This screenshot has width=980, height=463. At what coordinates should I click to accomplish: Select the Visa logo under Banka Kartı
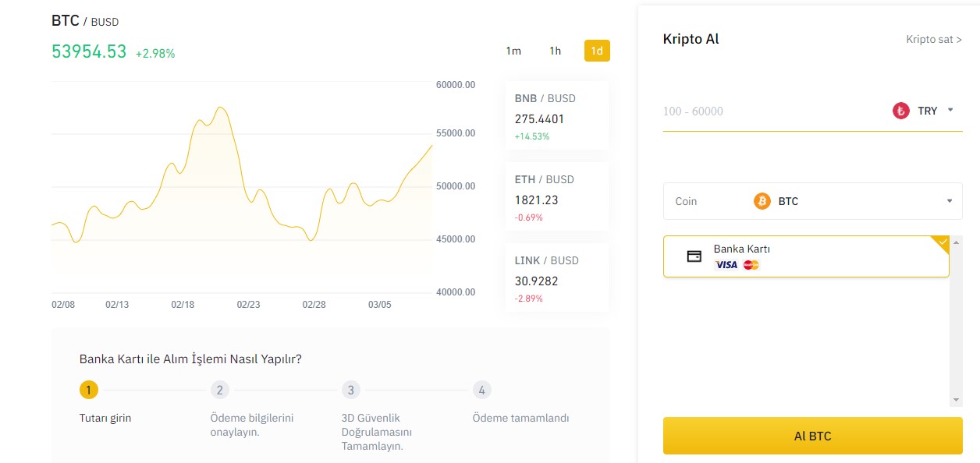click(726, 264)
